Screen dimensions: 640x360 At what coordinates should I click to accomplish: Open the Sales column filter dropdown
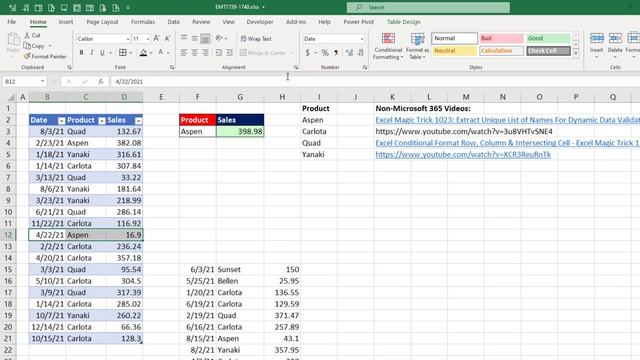pyautogui.click(x=138, y=120)
